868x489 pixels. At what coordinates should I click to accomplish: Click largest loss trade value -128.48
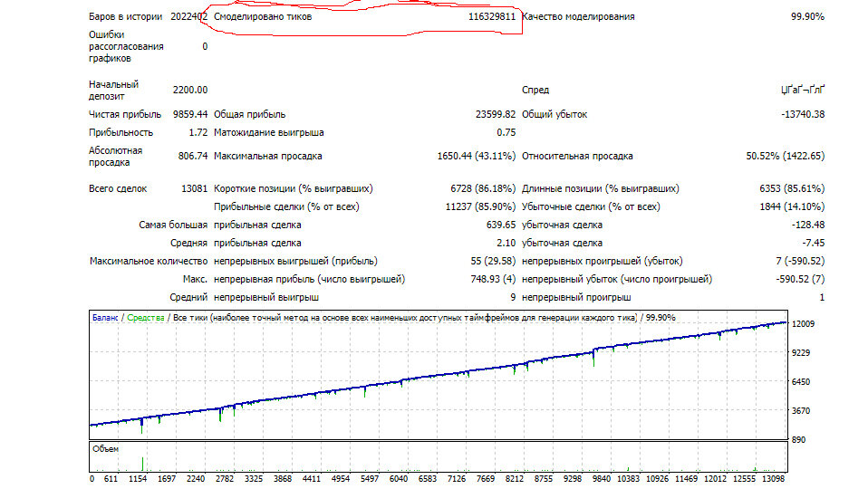coord(807,225)
